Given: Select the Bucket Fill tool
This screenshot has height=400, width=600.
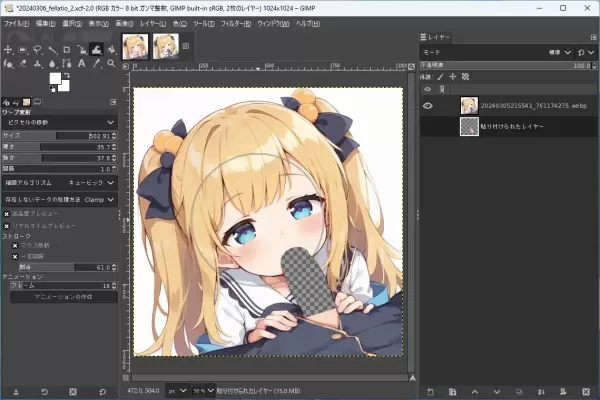Looking at the screenshot, I should click(x=111, y=50).
